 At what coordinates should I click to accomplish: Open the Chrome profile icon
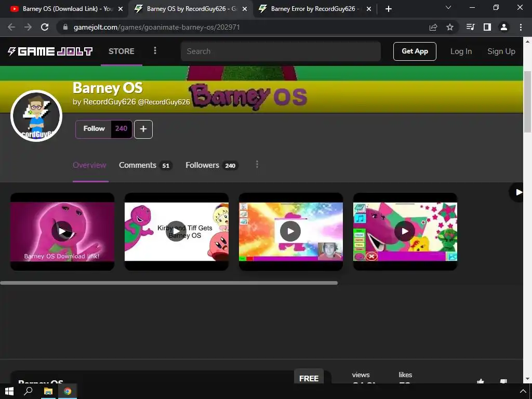coord(504,27)
